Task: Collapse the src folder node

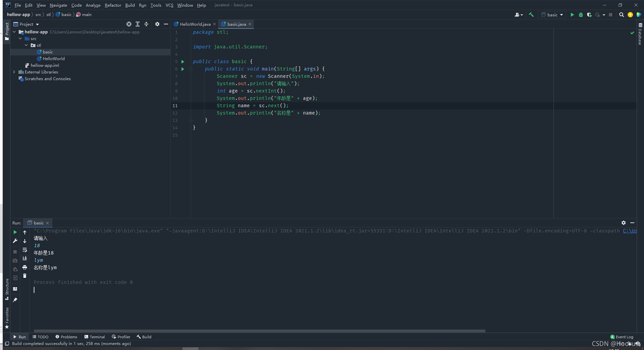Action: [20, 39]
